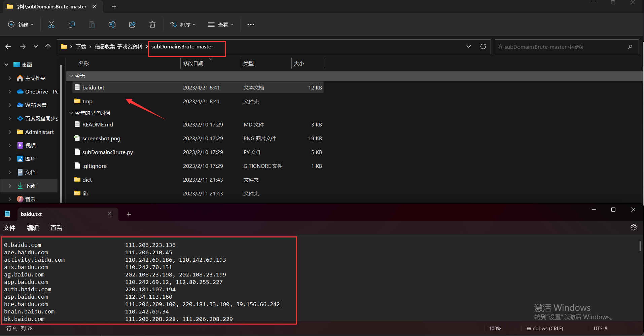Close the baidu.txt Notepad tab
The height and width of the screenshot is (336, 644).
(109, 214)
